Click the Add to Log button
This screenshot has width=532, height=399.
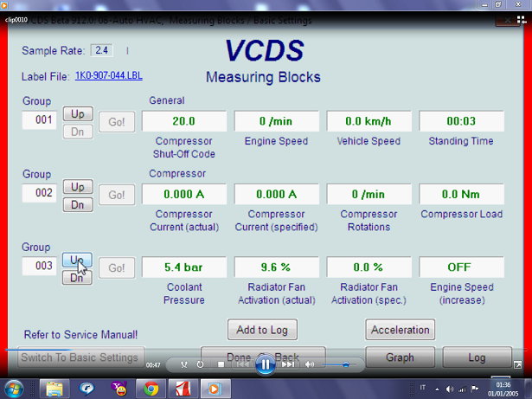pos(262,330)
